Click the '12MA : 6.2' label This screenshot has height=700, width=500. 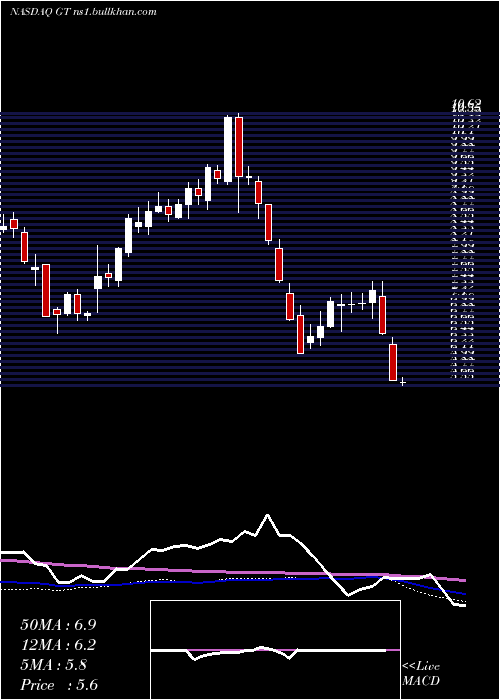(x=58, y=645)
